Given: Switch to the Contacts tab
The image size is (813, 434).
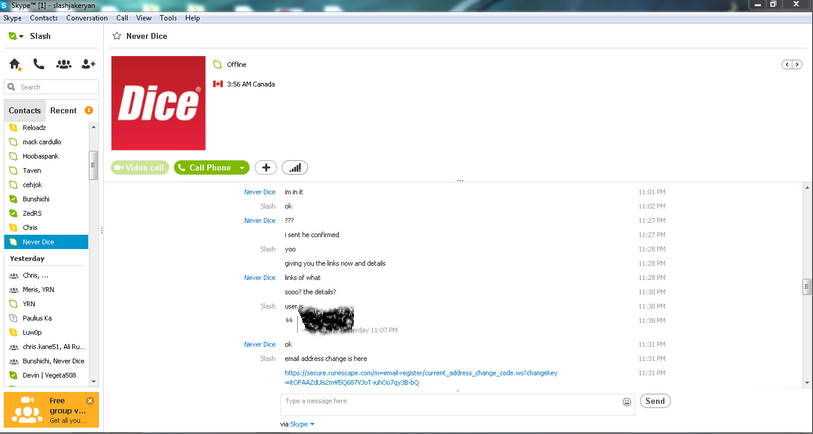Looking at the screenshot, I should click(24, 110).
